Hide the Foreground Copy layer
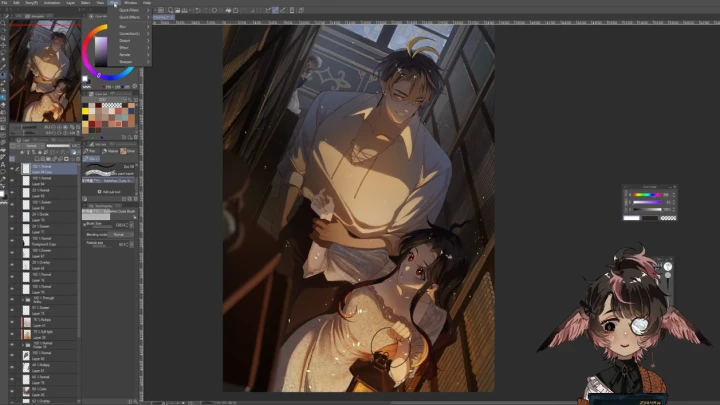Image resolution: width=720 pixels, height=405 pixels. 12,244
